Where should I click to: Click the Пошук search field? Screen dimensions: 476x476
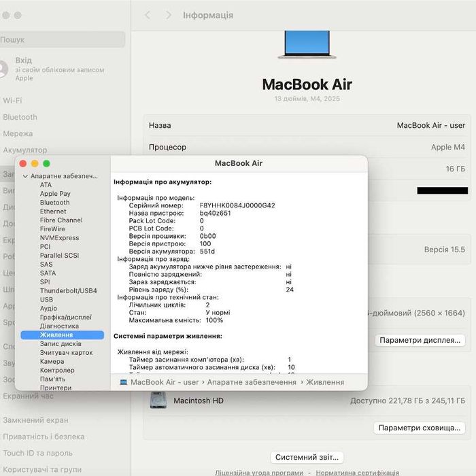[x=62, y=39]
